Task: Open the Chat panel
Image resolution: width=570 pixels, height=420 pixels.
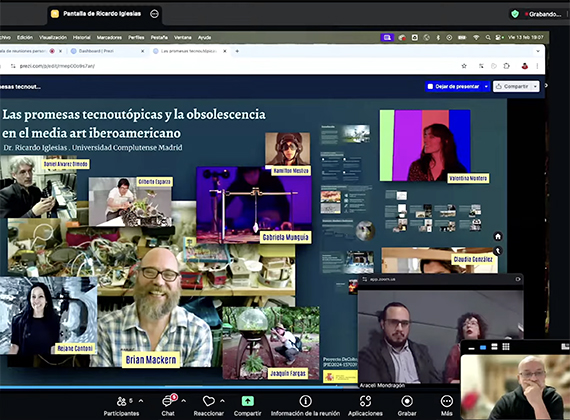Action: pos(168,405)
